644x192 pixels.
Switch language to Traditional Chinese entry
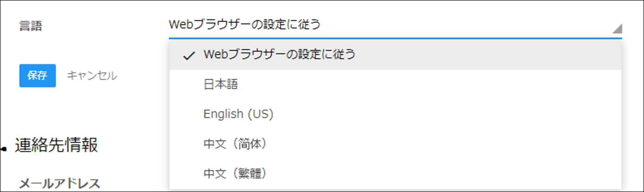click(x=235, y=174)
